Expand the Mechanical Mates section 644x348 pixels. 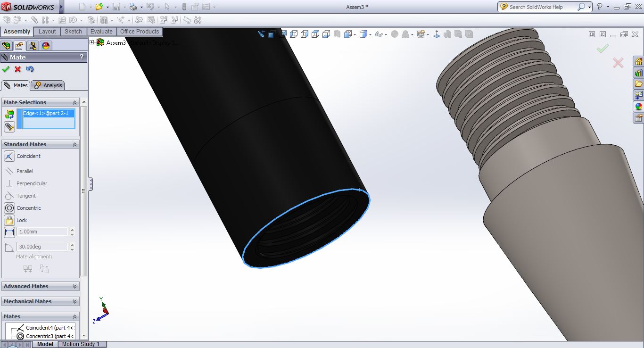[x=41, y=301]
